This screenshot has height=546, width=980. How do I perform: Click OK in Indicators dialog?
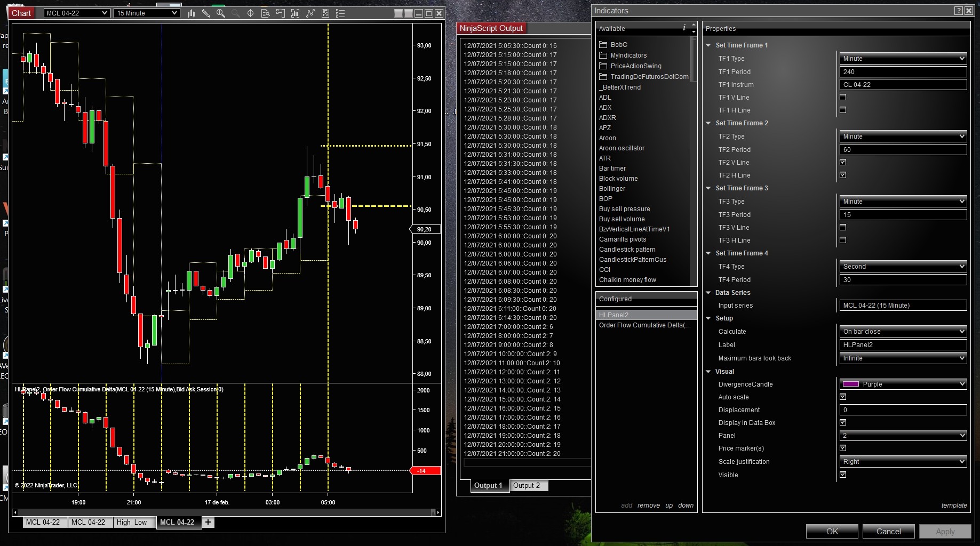(x=832, y=532)
